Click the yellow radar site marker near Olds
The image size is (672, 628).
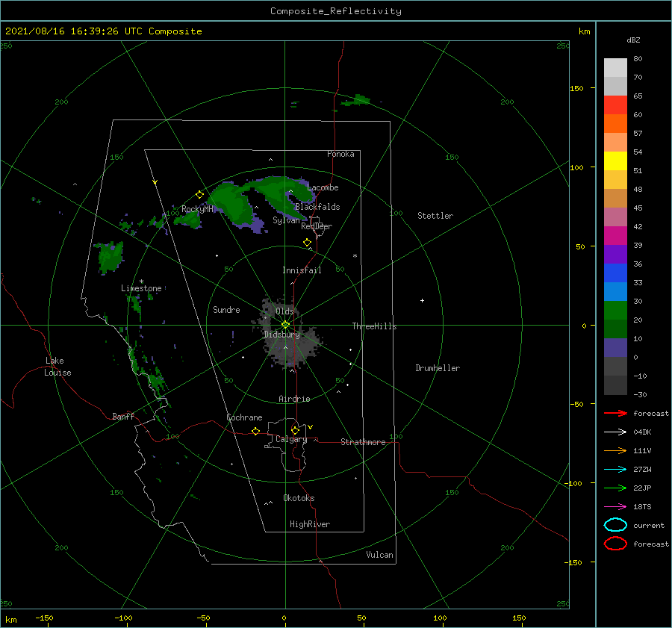pyautogui.click(x=285, y=325)
